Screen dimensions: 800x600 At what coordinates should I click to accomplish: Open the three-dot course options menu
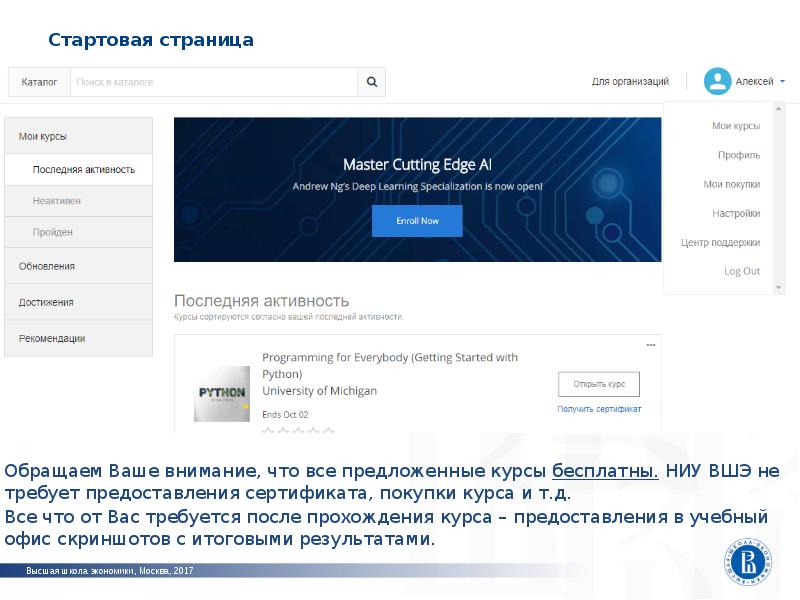[650, 345]
